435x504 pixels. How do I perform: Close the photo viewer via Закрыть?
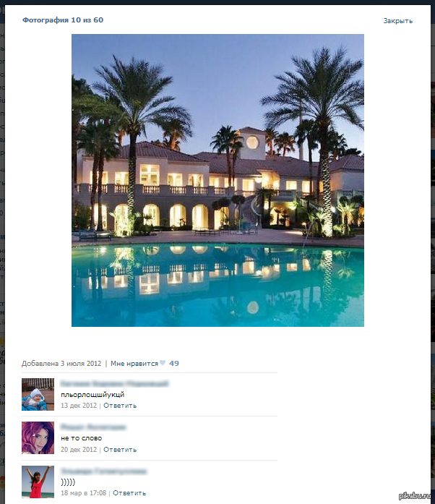(x=397, y=21)
